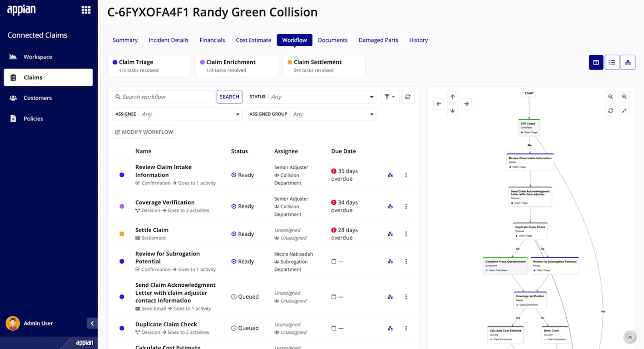Open Duplicate Claim Check row menu
Screen dimensions: 644x349
[x=406, y=328]
